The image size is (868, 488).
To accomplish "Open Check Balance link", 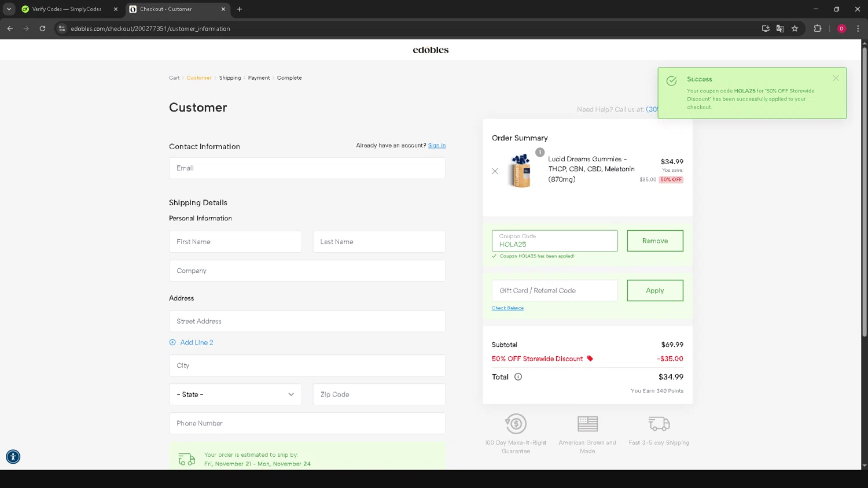I will click(507, 308).
